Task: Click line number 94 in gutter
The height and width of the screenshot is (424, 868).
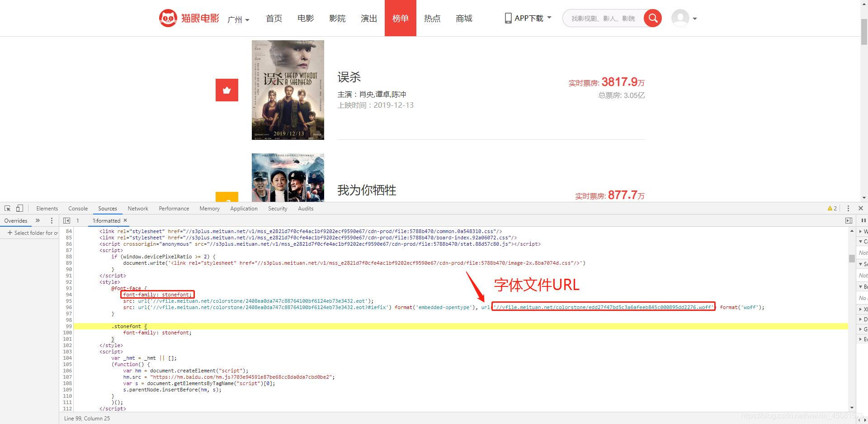Action: tap(69, 295)
